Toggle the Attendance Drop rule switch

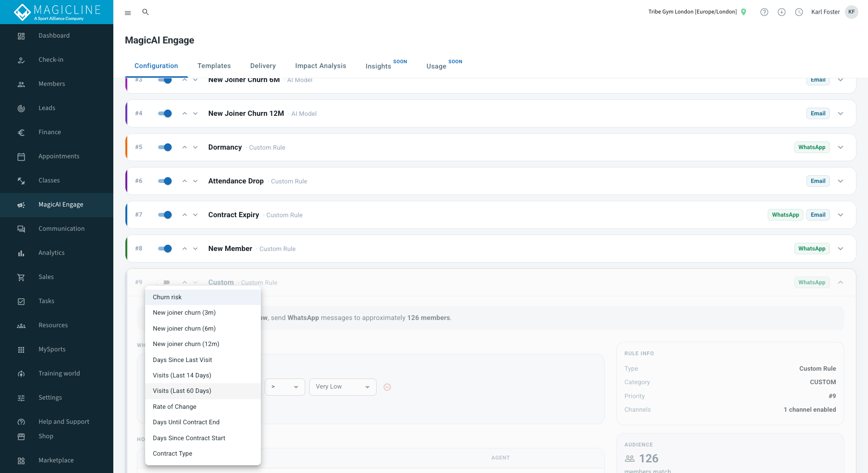coord(165,181)
